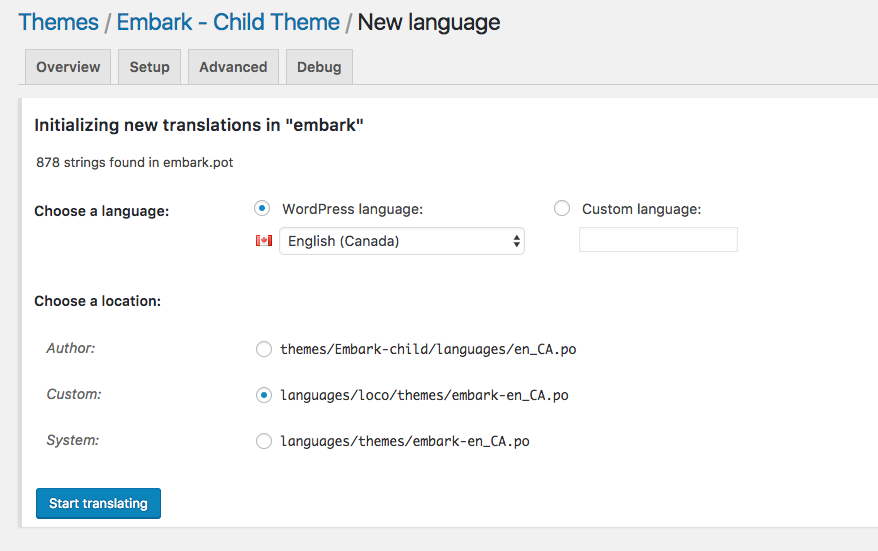
Task: Choose the Author location en_CA.po radio
Action: coord(264,349)
